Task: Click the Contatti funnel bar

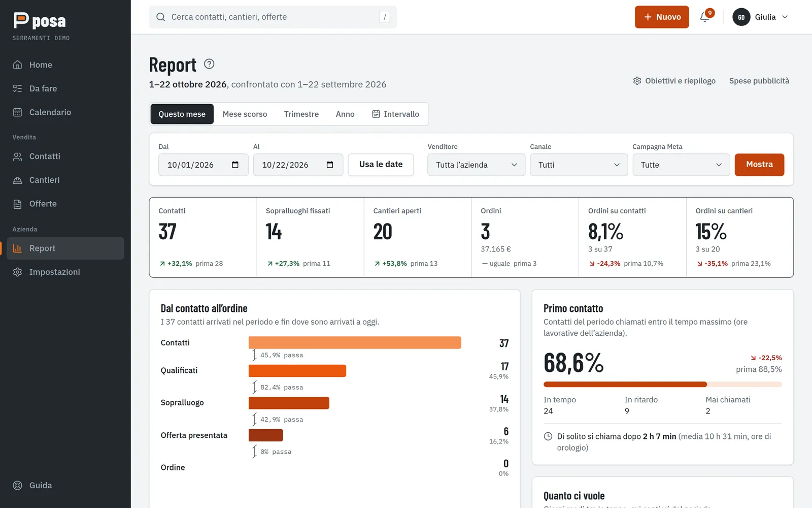Action: 355,342
